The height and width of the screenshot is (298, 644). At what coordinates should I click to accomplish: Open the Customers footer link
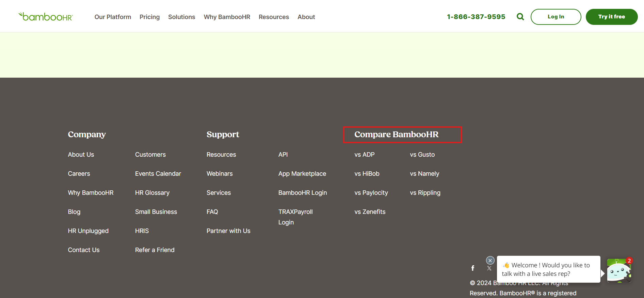[150, 155]
